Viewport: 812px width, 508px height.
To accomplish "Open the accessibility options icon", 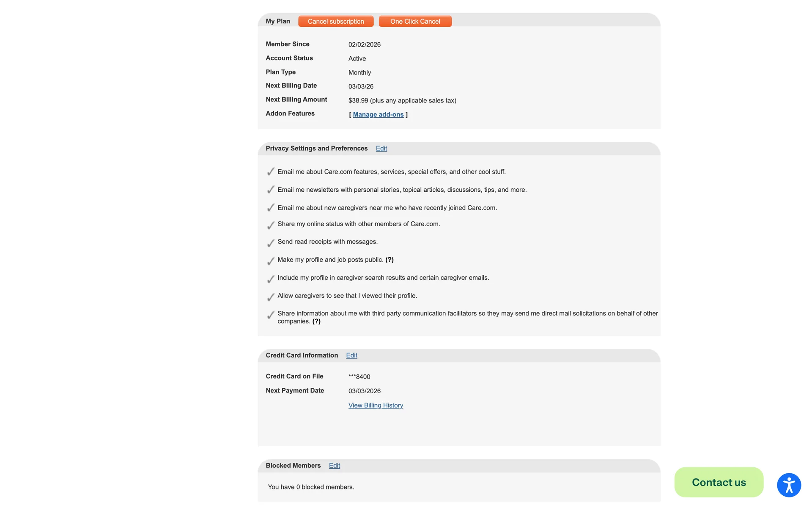I will 789,485.
